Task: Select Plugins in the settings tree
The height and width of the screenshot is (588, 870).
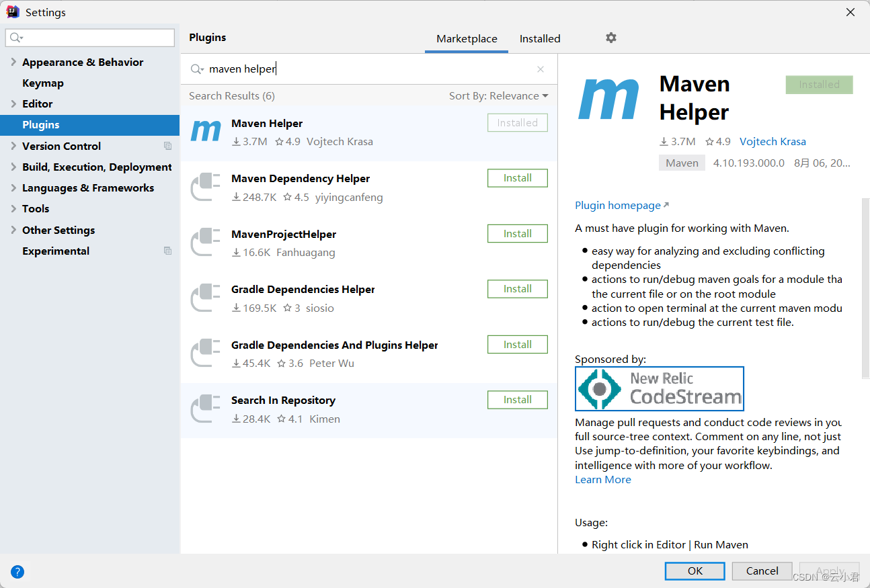Action: coord(89,125)
